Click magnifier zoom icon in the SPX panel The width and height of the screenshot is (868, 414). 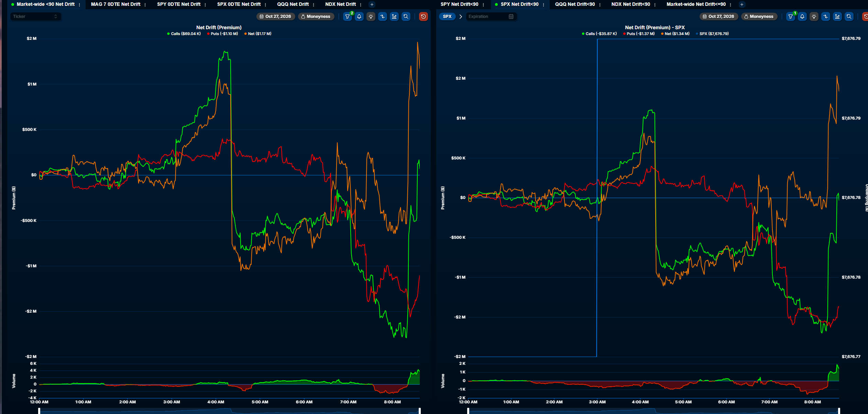(x=849, y=16)
